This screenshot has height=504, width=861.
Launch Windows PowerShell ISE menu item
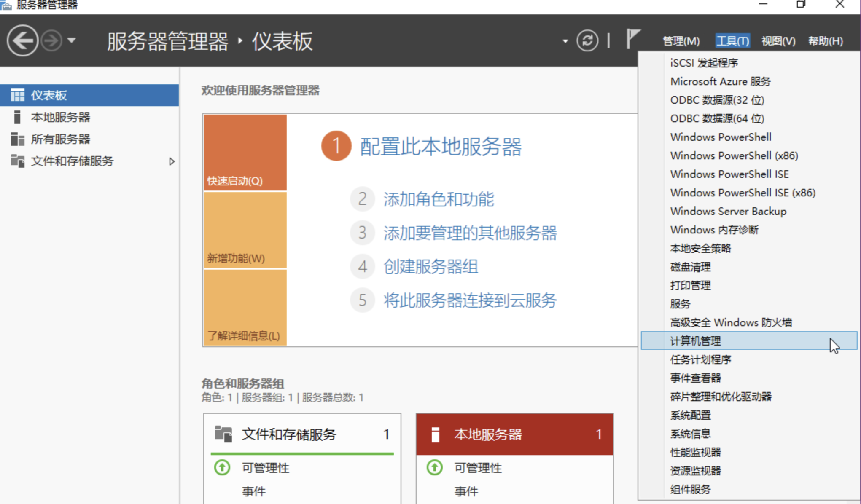749,174
